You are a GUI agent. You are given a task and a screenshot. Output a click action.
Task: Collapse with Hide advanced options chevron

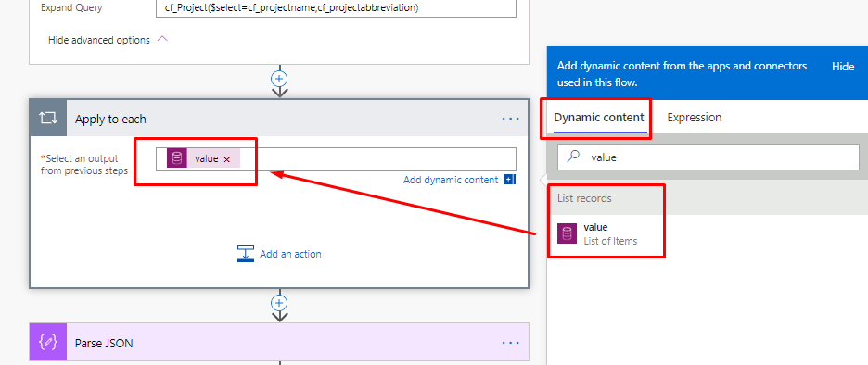point(162,39)
